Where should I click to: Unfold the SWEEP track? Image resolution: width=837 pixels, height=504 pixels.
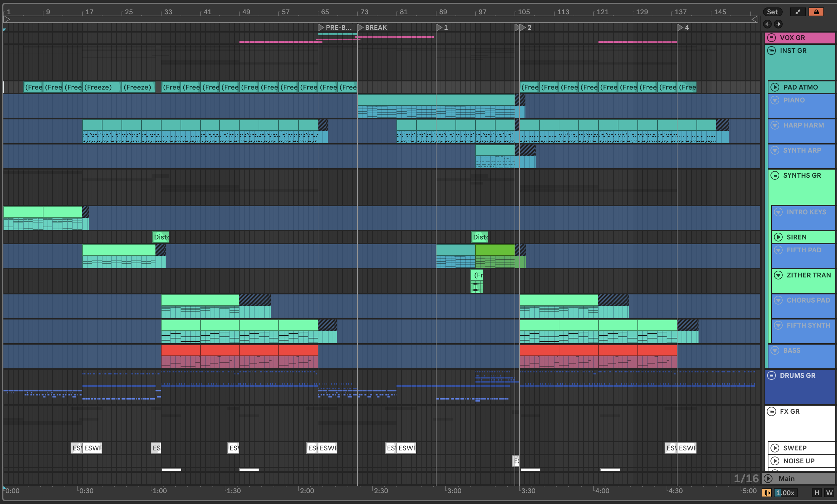coord(775,448)
